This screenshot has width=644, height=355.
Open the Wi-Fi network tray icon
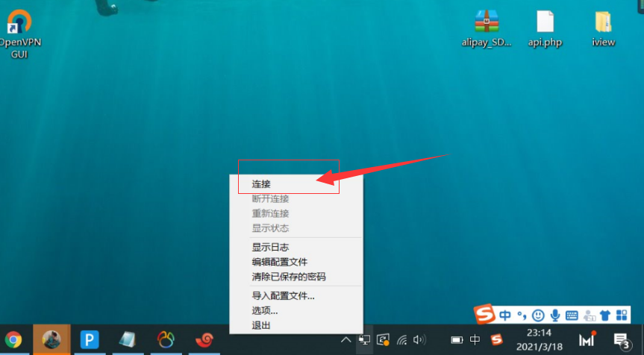402,340
